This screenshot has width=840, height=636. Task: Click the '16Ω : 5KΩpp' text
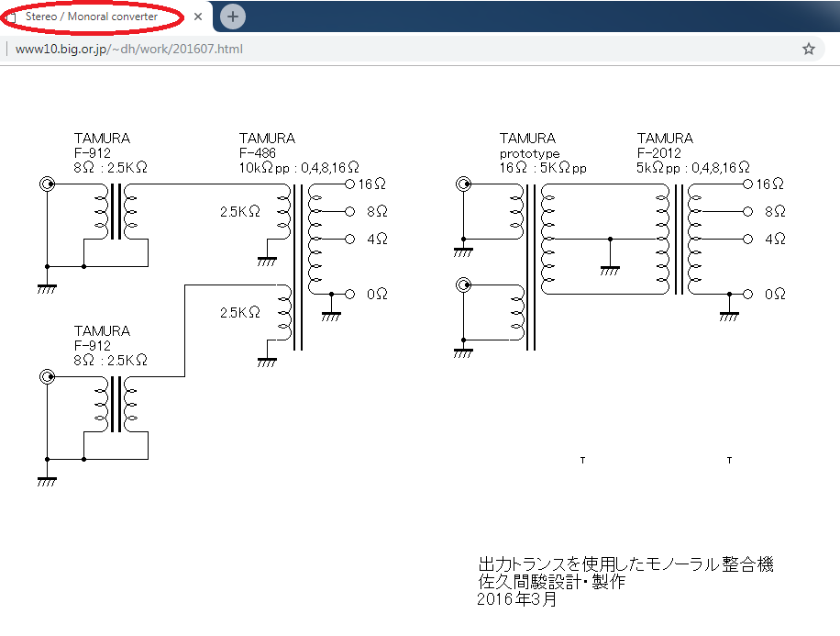[x=543, y=168]
